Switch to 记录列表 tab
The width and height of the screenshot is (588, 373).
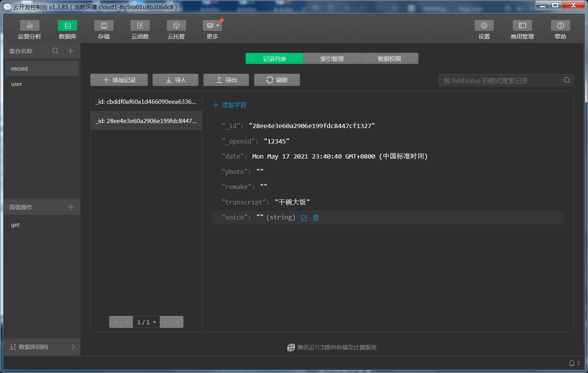(x=275, y=59)
